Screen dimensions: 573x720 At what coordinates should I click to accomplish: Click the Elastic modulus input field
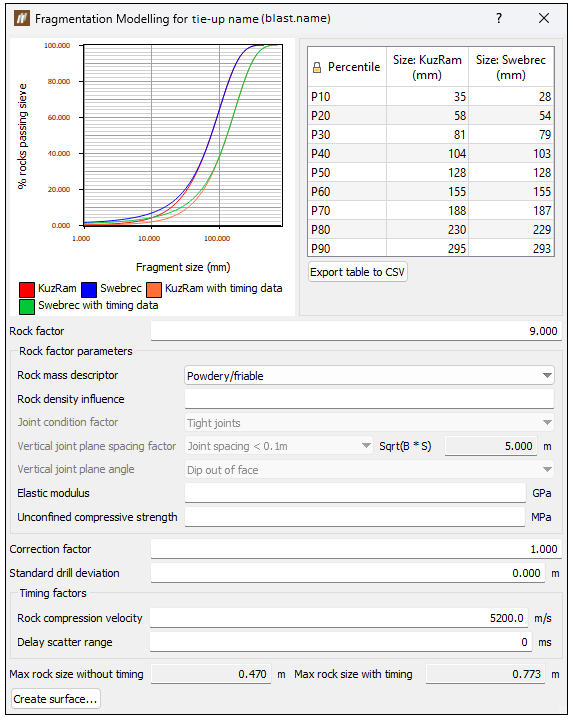pyautogui.click(x=355, y=493)
